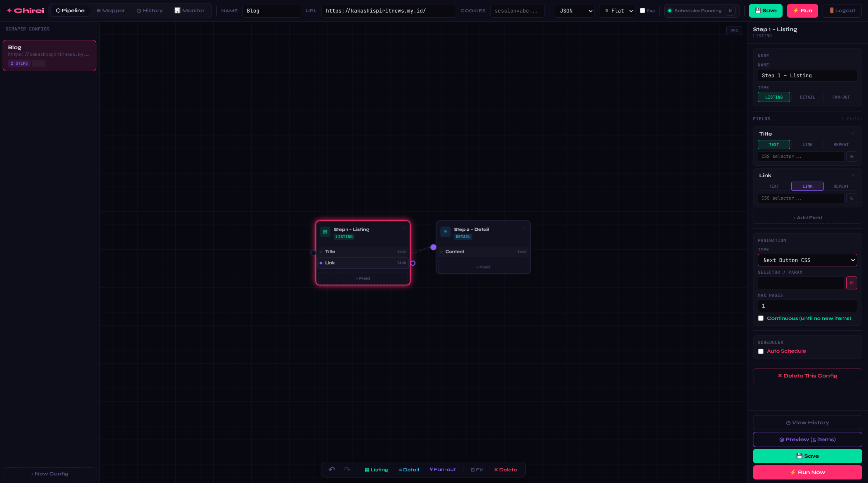Click the Preview (5 items) button
Image resolution: width=868 pixels, height=483 pixels.
coord(807,440)
